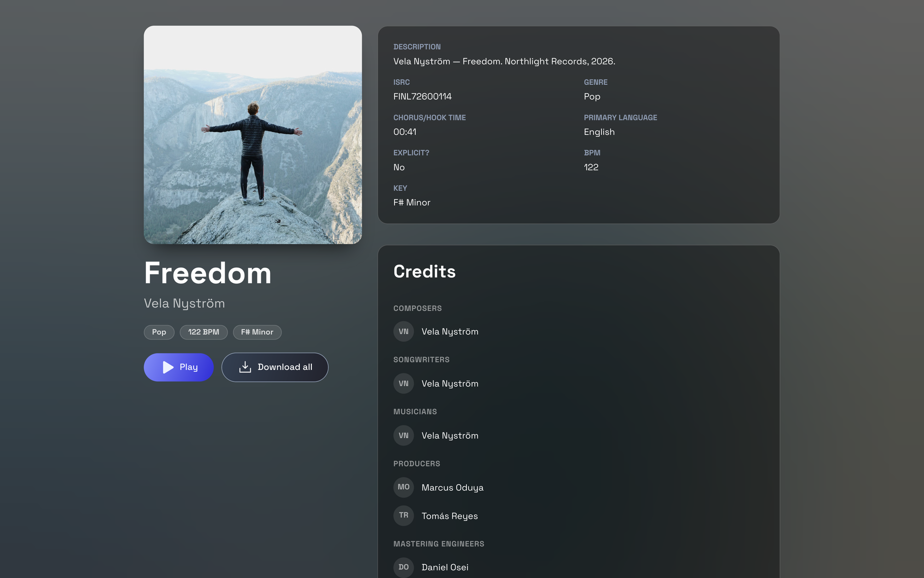
Task: Click the Producers section label
Action: click(x=417, y=464)
